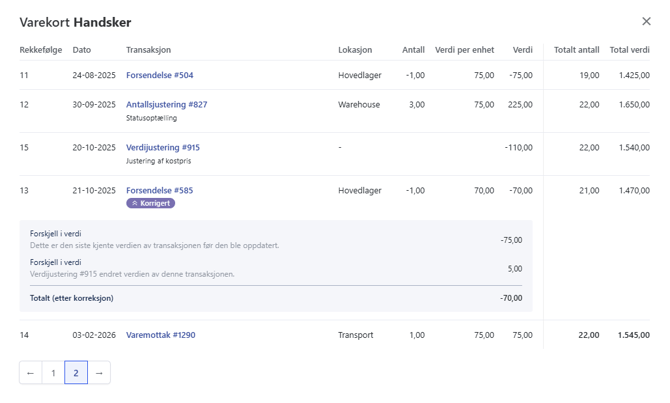Screen dimensions: 670x403
Task: Go to previous page arrow
Action: [x=31, y=373]
